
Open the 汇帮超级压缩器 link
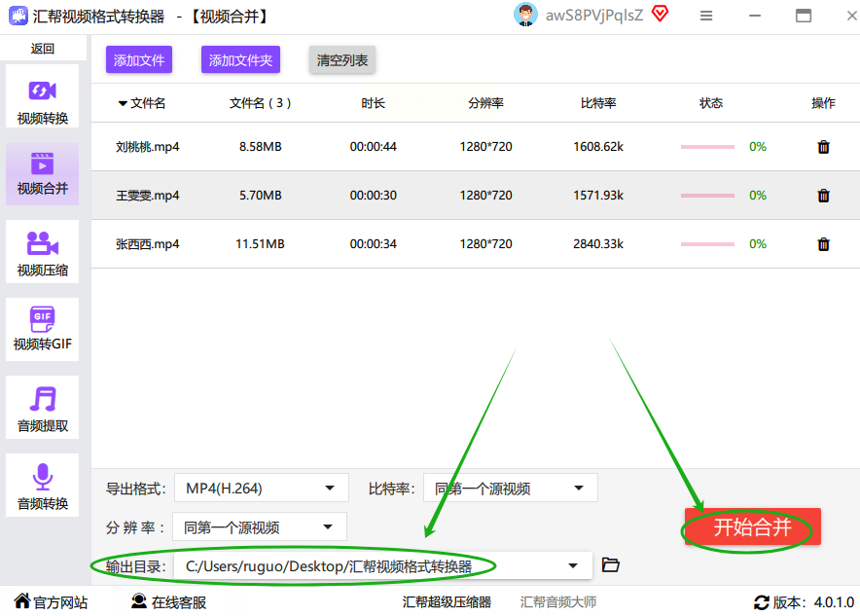tap(447, 601)
